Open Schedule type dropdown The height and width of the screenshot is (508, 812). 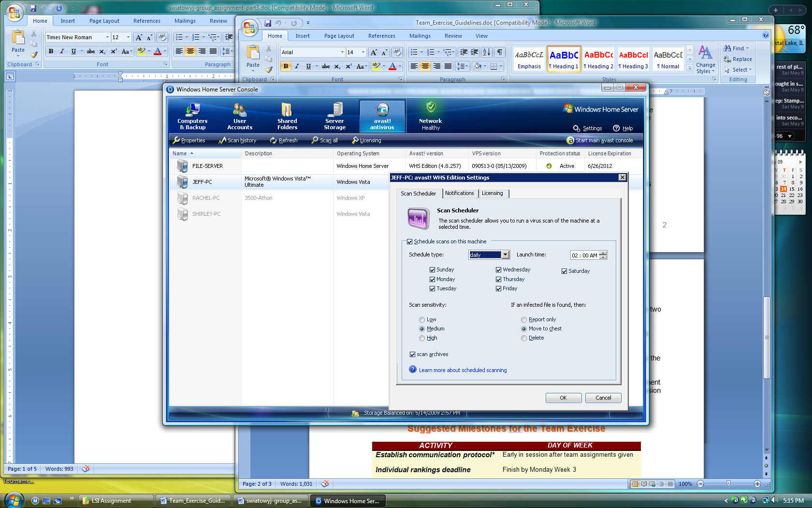[x=506, y=254]
